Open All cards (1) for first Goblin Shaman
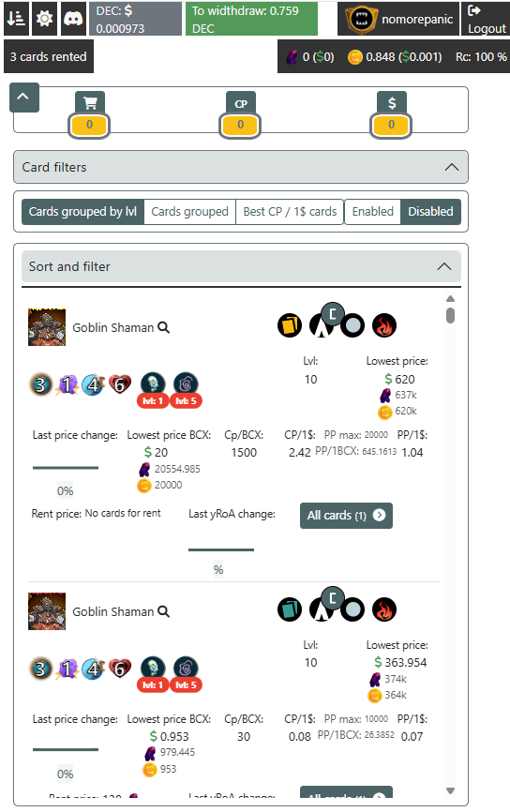Viewport: 510px width, 812px height. tap(346, 516)
